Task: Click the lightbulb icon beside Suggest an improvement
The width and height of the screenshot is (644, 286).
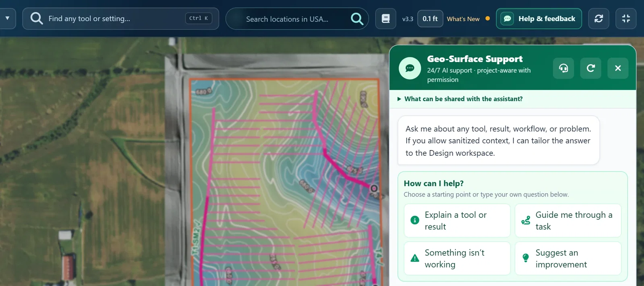Action: [x=526, y=258]
